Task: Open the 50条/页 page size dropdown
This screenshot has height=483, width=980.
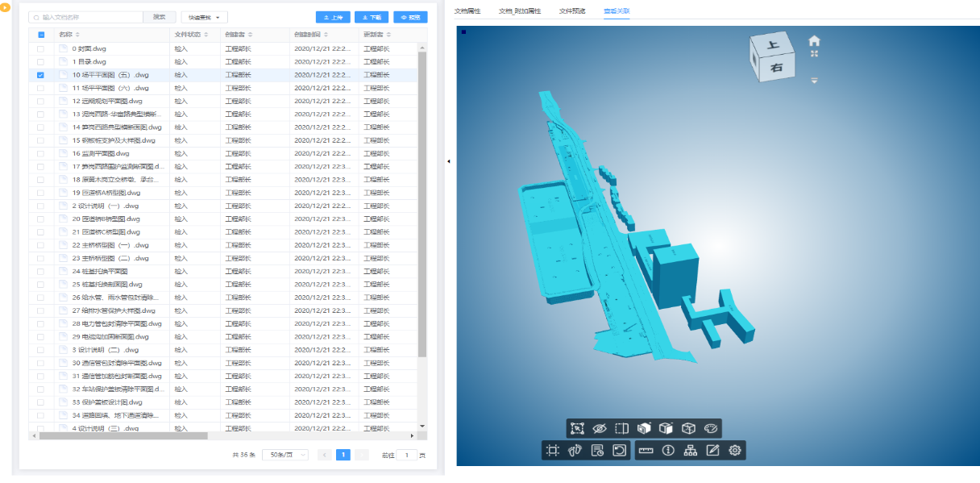Action: click(288, 455)
